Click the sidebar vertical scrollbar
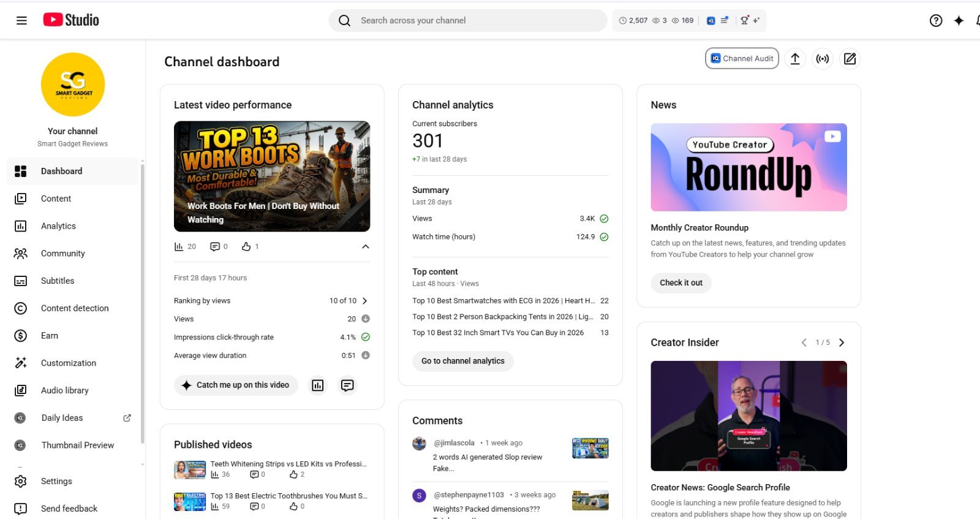This screenshot has height=519, width=980. pos(143,303)
